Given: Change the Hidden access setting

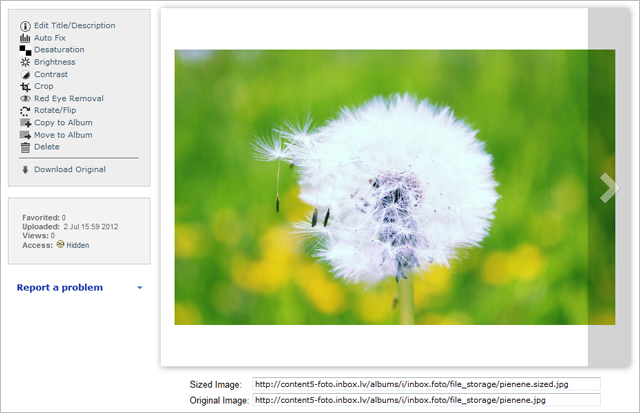Looking at the screenshot, I should (77, 245).
